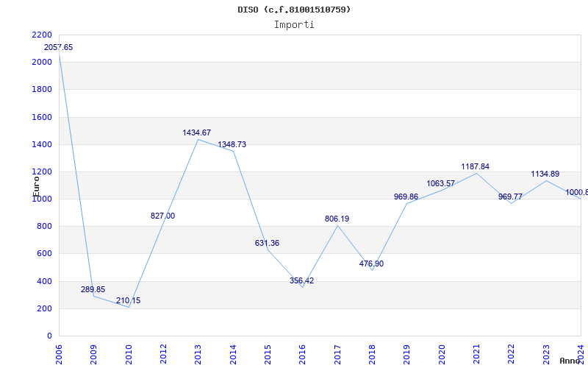Click the x-axis year 2013
Image resolution: width=588 pixels, height=368 pixels.
point(198,354)
